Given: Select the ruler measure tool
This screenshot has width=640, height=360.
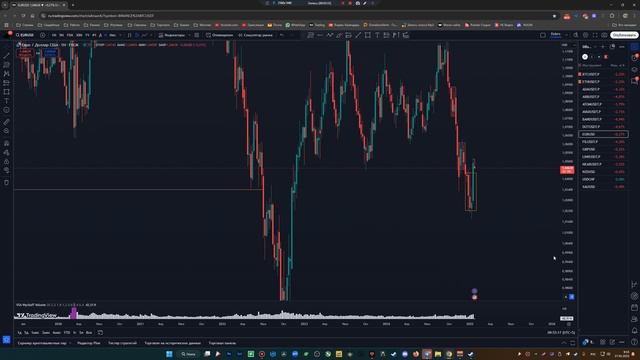Looking at the screenshot, I should point(7,122).
